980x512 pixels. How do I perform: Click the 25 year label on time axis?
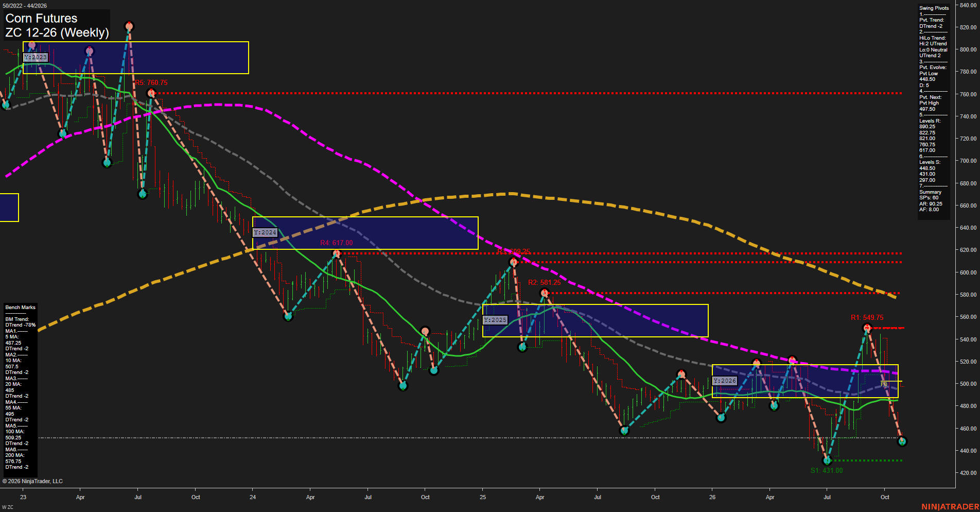click(483, 497)
